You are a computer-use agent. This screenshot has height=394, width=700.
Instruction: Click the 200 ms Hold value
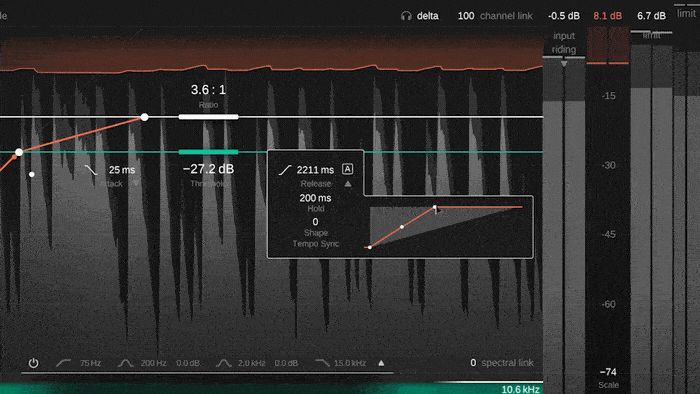point(315,198)
